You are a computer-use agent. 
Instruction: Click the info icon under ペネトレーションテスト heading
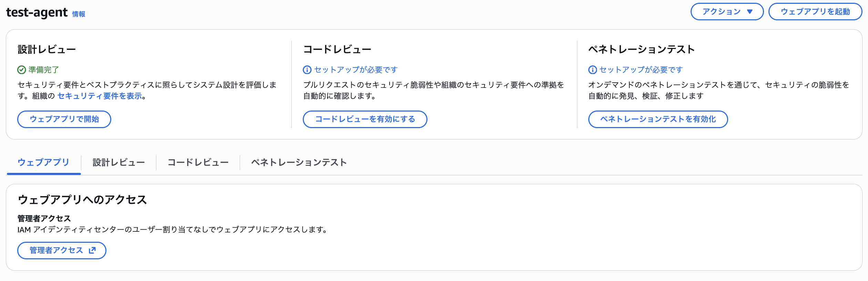[x=592, y=70]
